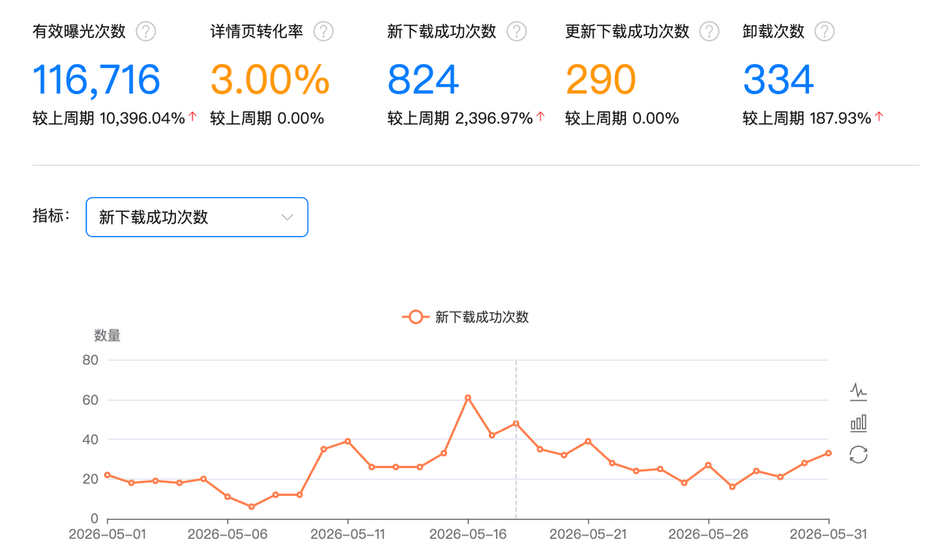
Task: Click the 2026-05-31 axis date label
Action: click(x=829, y=535)
